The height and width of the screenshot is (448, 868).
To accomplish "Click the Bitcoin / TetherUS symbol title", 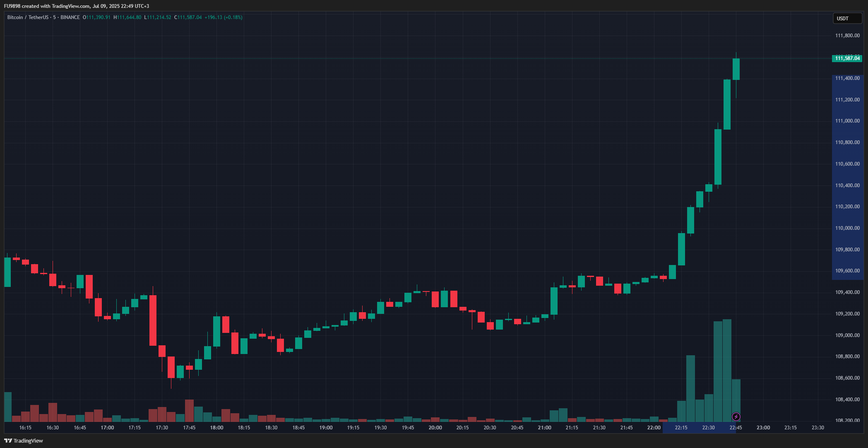I will click(27, 17).
